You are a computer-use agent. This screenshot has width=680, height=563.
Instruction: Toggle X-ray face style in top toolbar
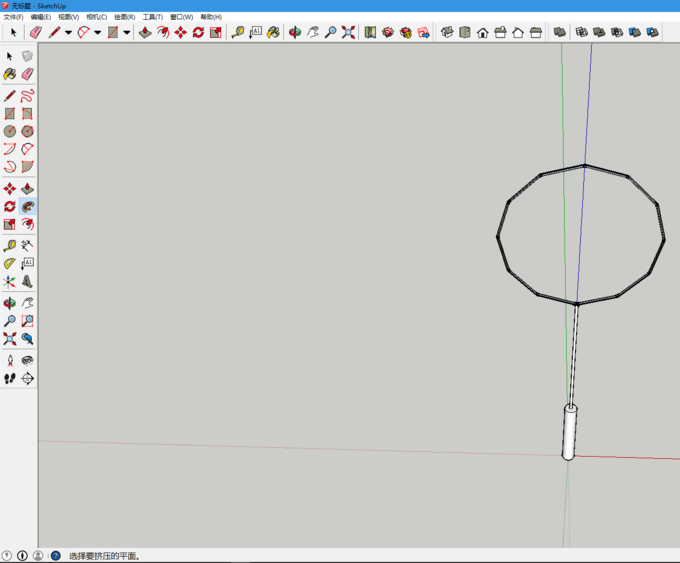(559, 32)
